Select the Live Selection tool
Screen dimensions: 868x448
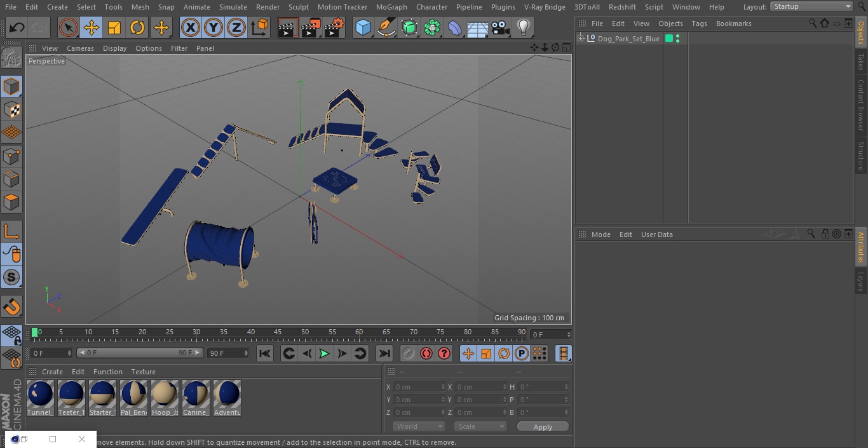click(68, 27)
